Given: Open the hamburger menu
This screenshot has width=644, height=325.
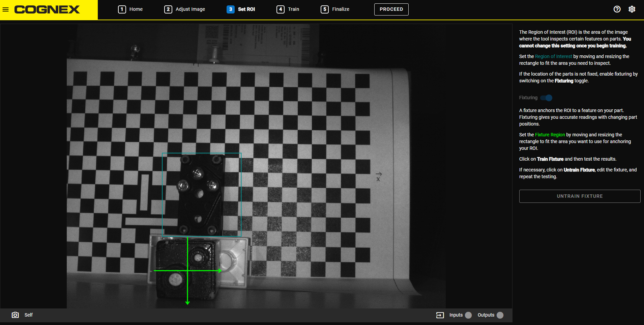Looking at the screenshot, I should pos(6,9).
